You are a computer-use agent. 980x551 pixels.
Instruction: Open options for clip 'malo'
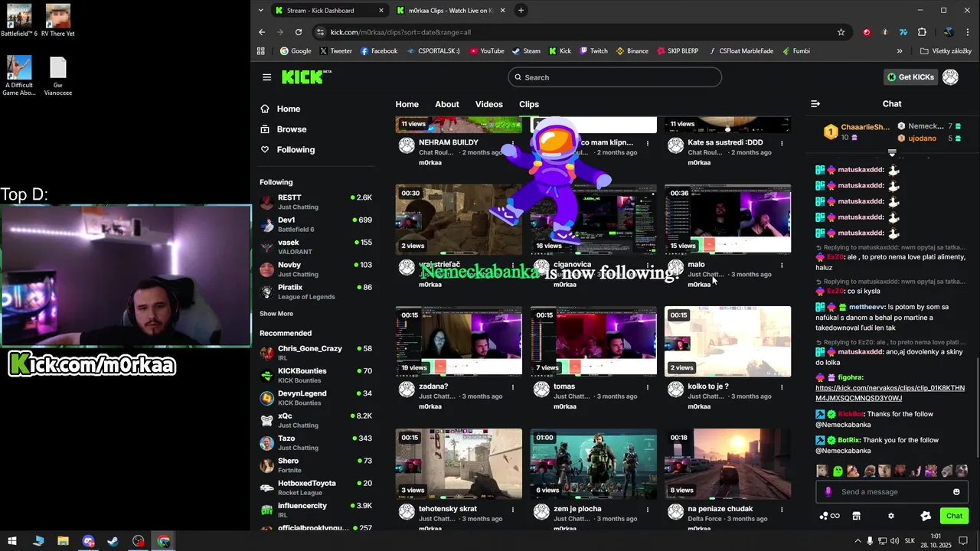782,266
